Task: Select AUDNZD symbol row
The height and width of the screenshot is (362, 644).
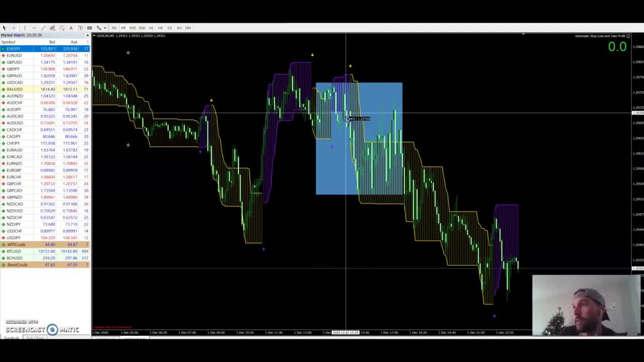Action: pos(45,96)
